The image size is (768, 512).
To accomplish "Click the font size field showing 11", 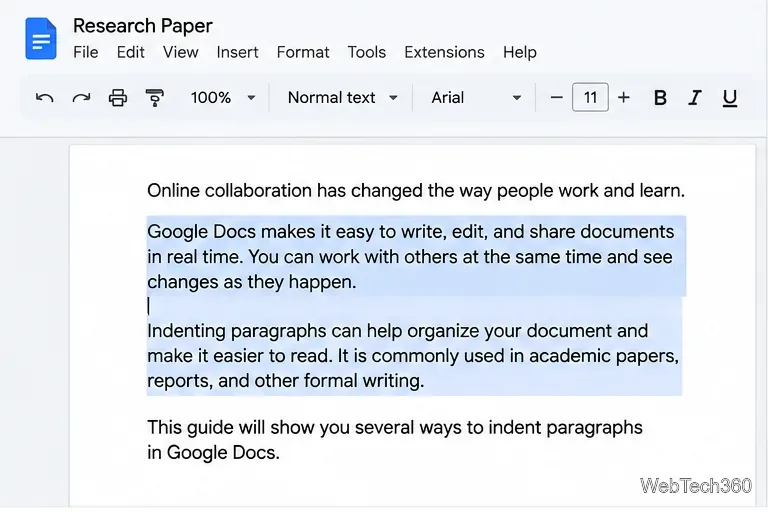I will pyautogui.click(x=590, y=98).
